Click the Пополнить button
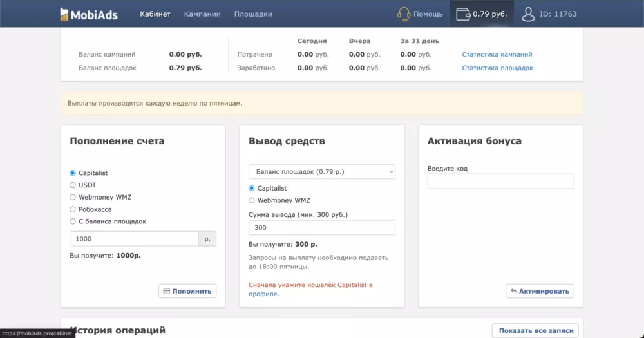This screenshot has height=338, width=644. tap(187, 291)
